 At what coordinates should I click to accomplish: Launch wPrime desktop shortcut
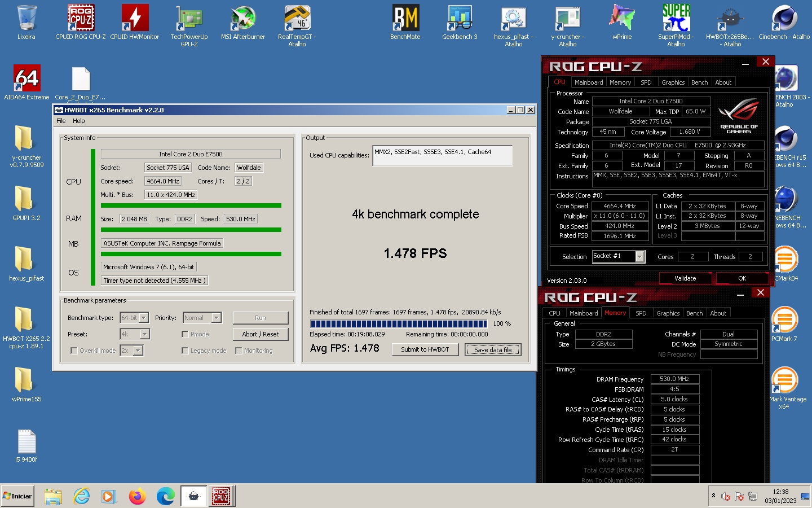(622, 23)
